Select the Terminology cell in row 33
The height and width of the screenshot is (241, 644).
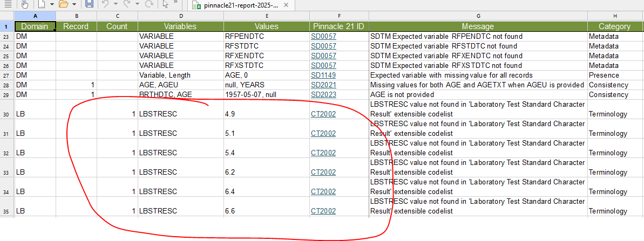pyautogui.click(x=615, y=168)
